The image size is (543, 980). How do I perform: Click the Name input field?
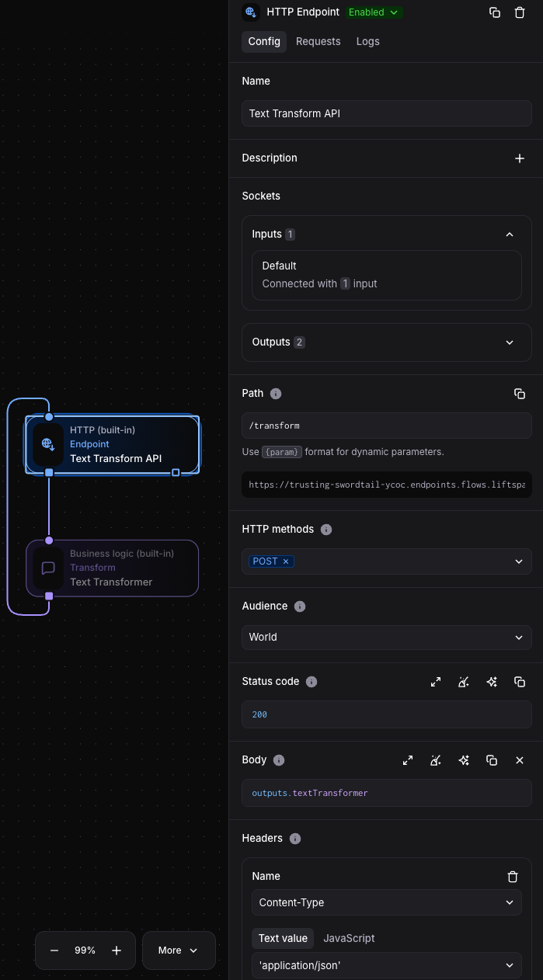tap(386, 113)
